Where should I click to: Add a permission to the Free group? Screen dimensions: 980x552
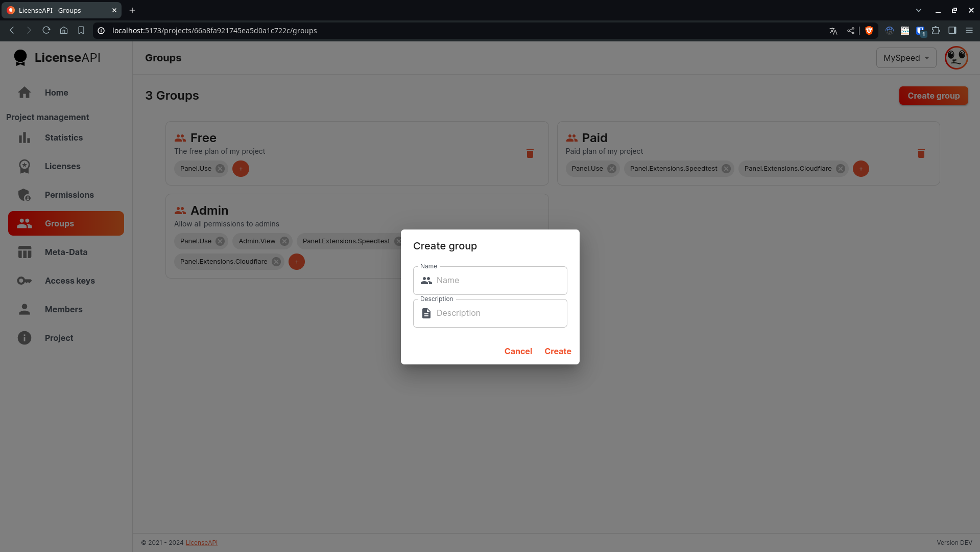(241, 169)
